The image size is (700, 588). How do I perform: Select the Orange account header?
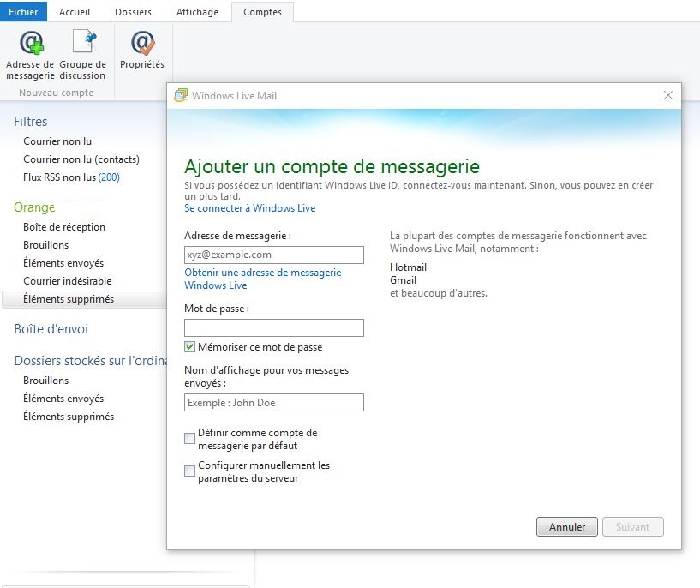[34, 207]
